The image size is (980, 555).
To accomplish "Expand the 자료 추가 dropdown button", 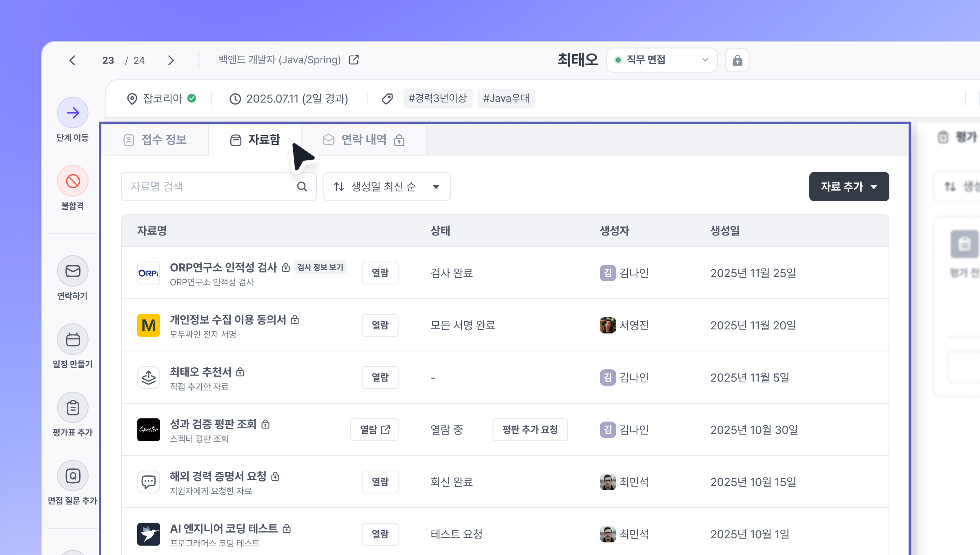I will point(849,186).
